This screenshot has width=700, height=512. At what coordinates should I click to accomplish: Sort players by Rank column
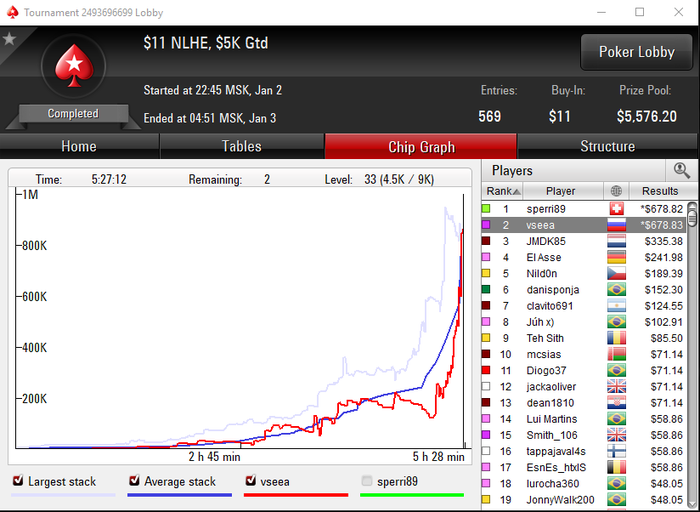pyautogui.click(x=502, y=191)
